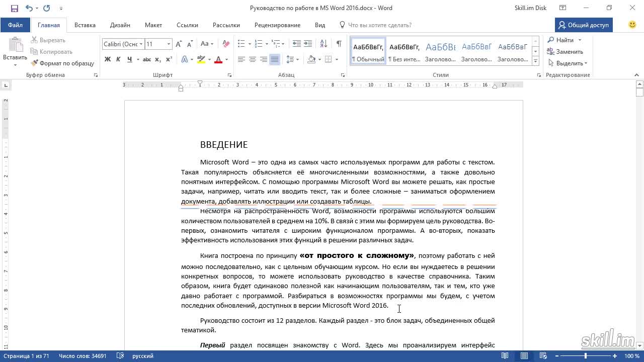644x362 pixels.
Task: Click the numbered list icon
Action: click(258, 44)
